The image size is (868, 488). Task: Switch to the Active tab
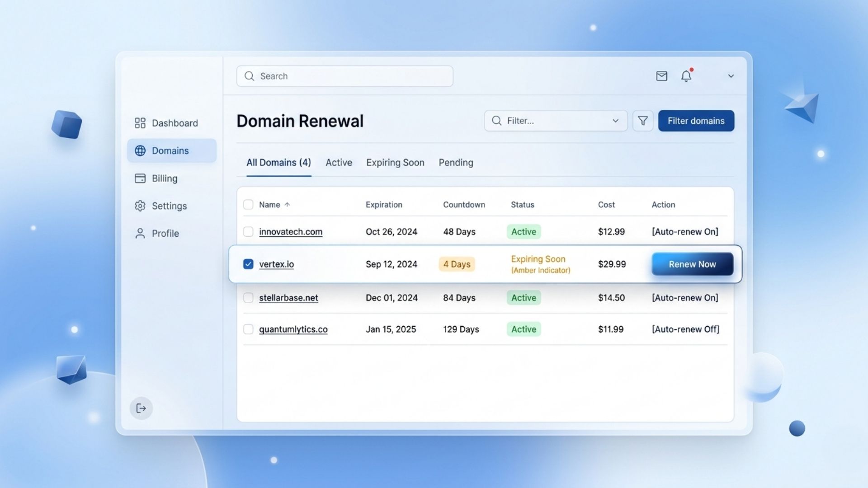[x=339, y=163]
